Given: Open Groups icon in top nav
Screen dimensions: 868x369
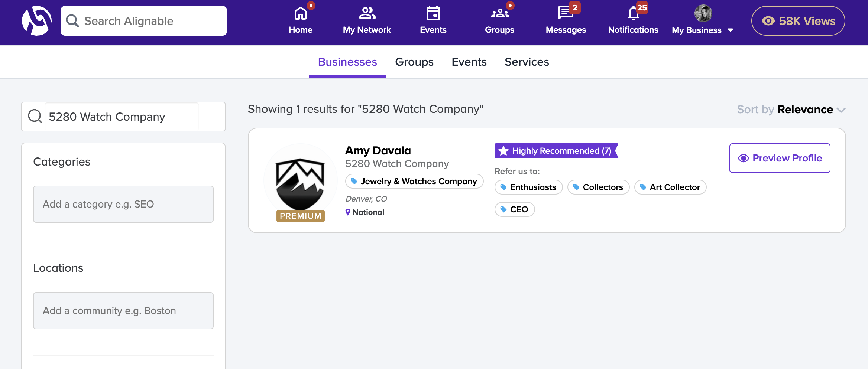Looking at the screenshot, I should 500,14.
